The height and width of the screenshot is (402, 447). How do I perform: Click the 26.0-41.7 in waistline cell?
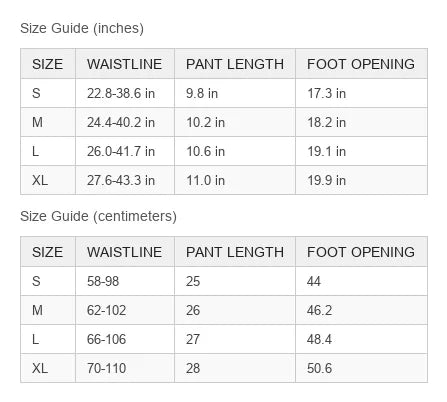click(x=125, y=151)
